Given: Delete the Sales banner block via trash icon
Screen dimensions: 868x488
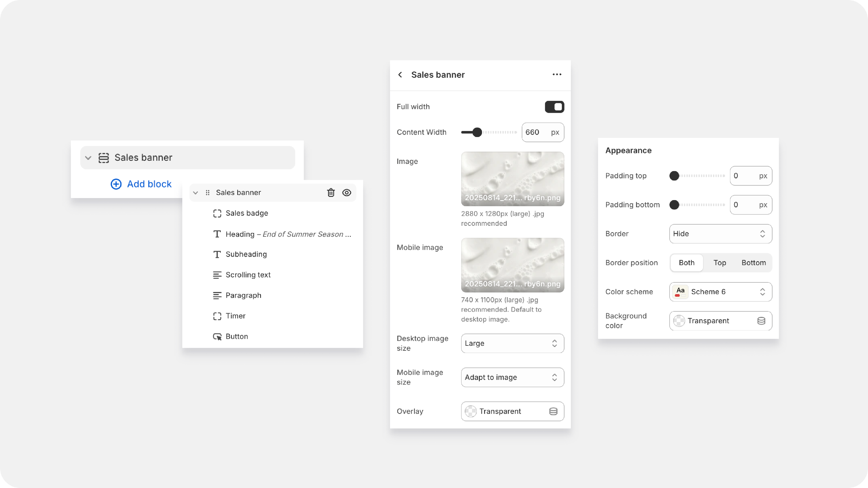Looking at the screenshot, I should tap(331, 193).
